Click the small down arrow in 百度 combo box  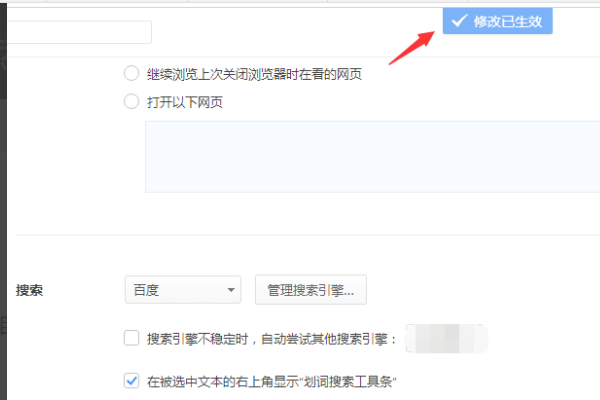point(231,290)
